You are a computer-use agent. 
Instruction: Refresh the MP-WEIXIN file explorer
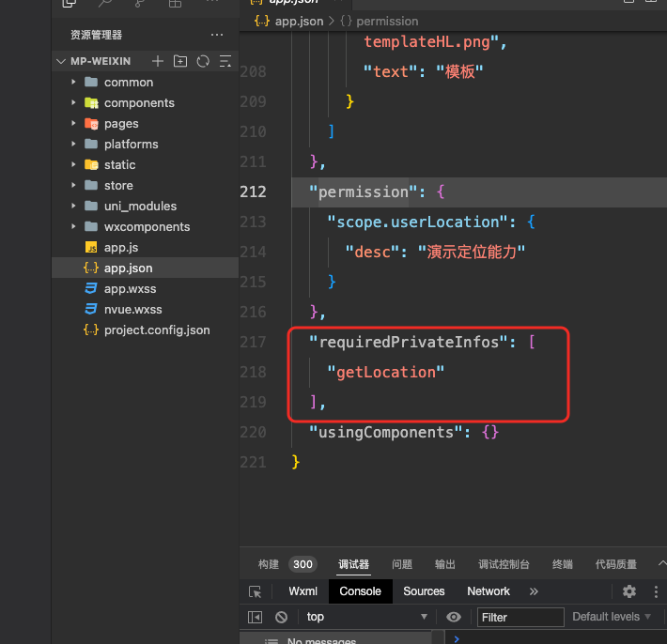click(x=203, y=61)
